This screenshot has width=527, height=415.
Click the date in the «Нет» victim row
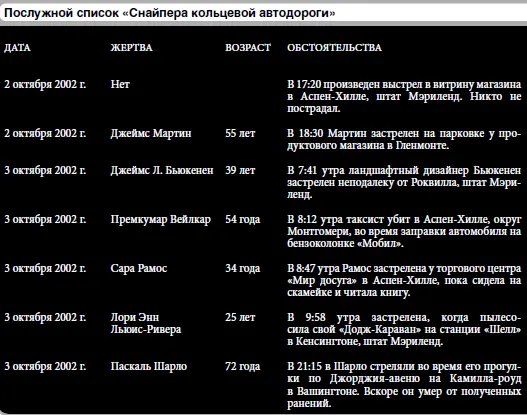(x=45, y=84)
